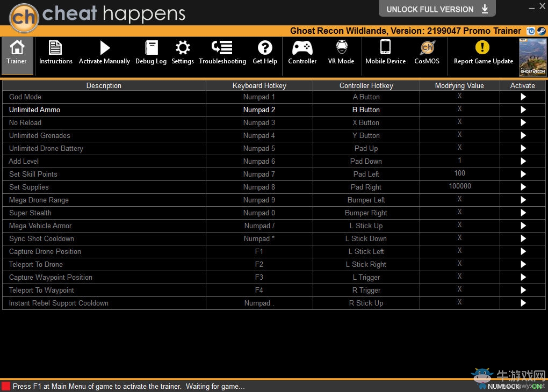Click the Unlock Full Version button

click(x=437, y=9)
